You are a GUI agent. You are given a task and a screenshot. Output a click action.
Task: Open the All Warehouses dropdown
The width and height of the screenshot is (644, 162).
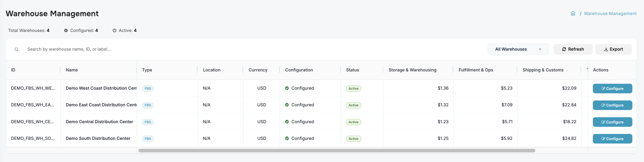(518, 50)
